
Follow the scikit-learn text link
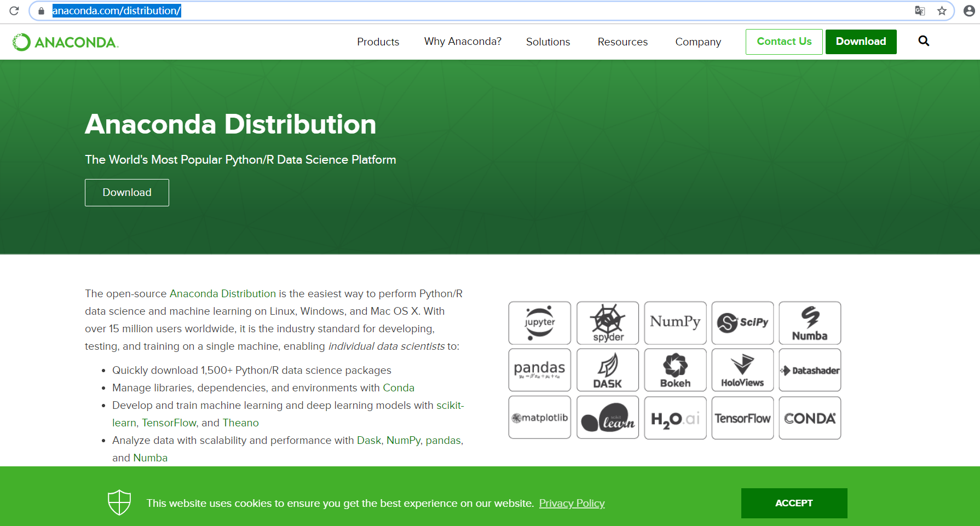pyautogui.click(x=450, y=405)
